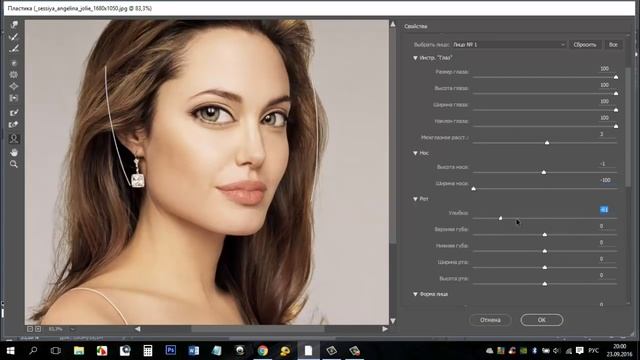Click the Все button
This screenshot has width=640, height=360.
tap(613, 44)
